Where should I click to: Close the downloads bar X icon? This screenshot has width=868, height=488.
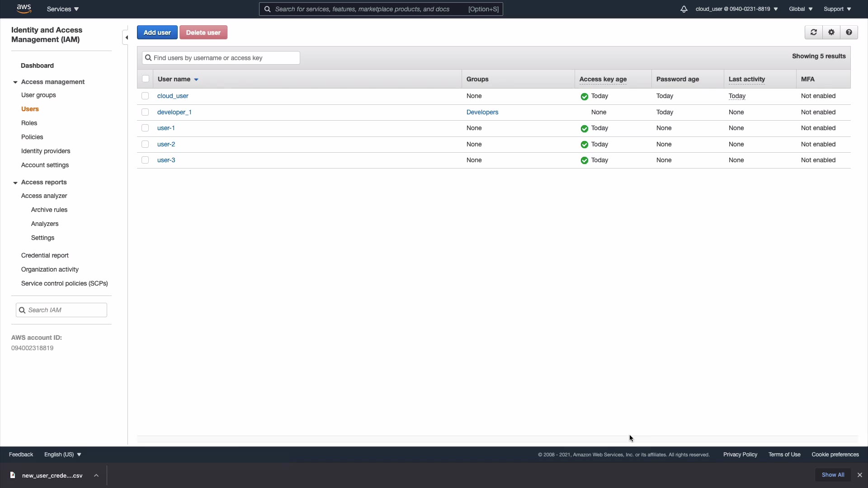click(859, 475)
